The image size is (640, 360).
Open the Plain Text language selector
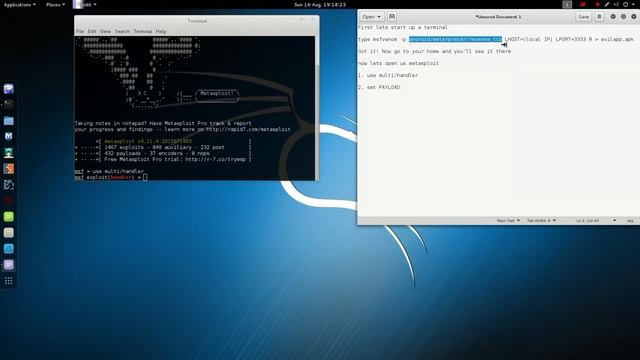pos(508,220)
